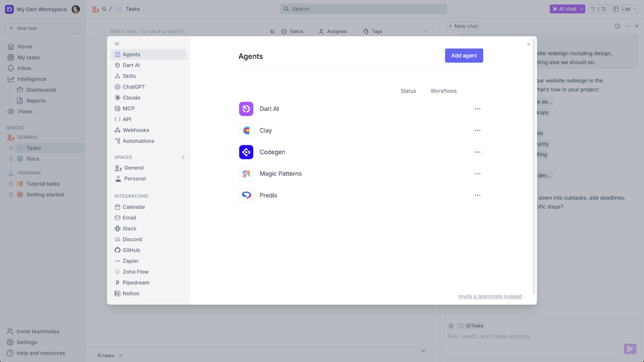The width and height of the screenshot is (644, 362).
Task: Click the Invite a teammate instead link
Action: pos(490,296)
